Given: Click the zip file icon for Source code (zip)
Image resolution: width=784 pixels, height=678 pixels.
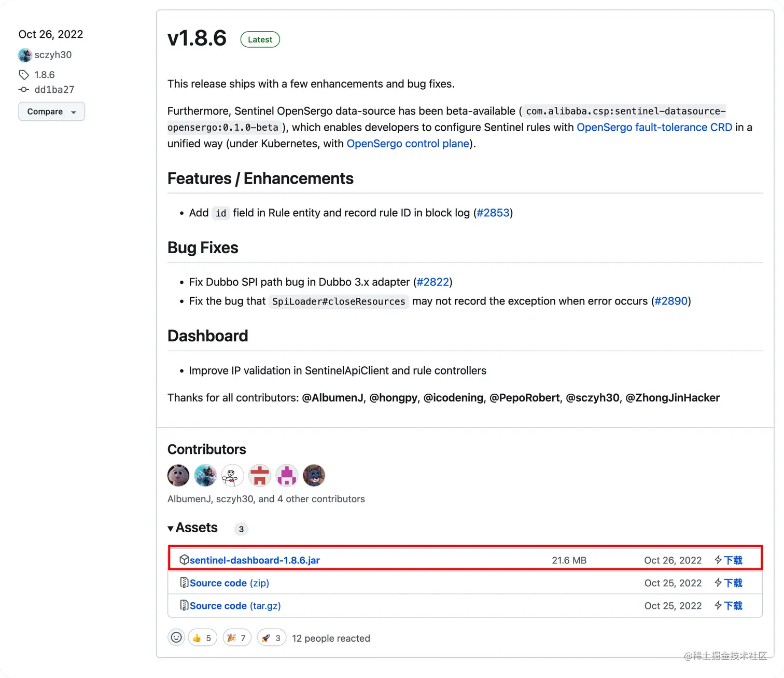Looking at the screenshot, I should 184,583.
